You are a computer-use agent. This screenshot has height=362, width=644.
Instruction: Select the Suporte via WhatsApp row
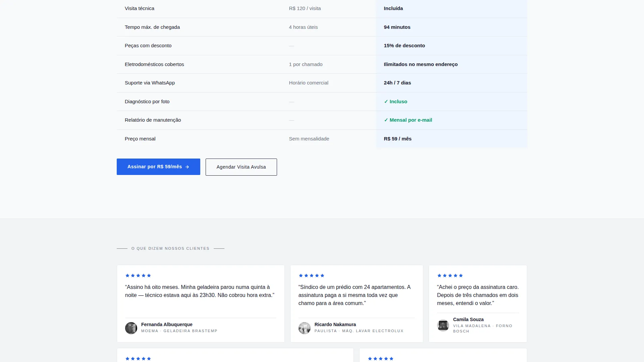(x=322, y=83)
